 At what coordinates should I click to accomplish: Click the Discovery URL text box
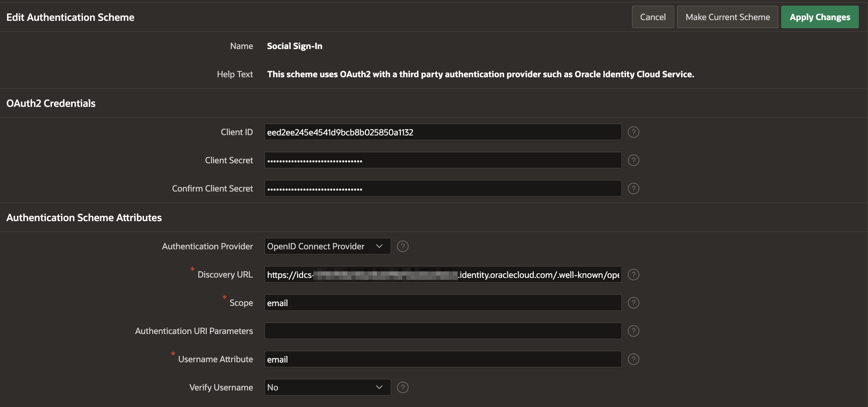click(442, 274)
